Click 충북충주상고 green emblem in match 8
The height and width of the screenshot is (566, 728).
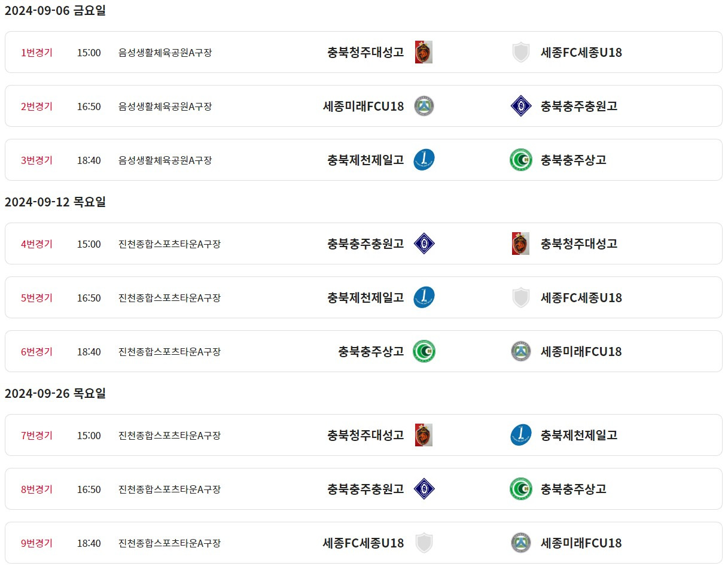[x=521, y=489]
